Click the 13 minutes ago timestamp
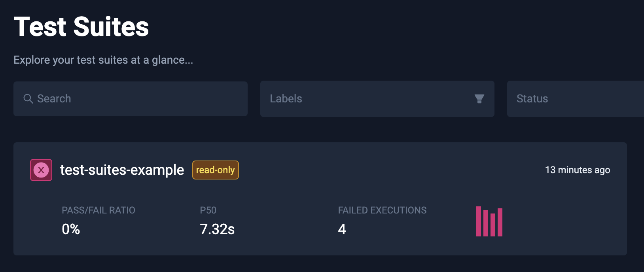The height and width of the screenshot is (272, 644). pyautogui.click(x=577, y=170)
